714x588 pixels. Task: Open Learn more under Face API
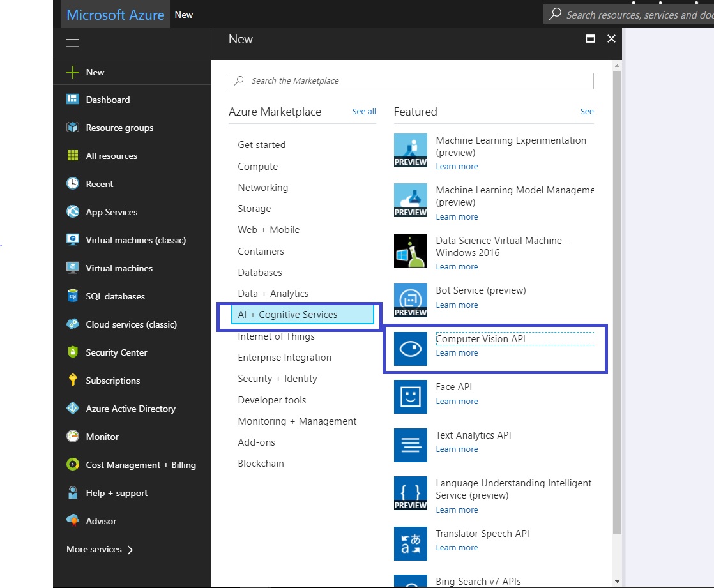coord(457,402)
